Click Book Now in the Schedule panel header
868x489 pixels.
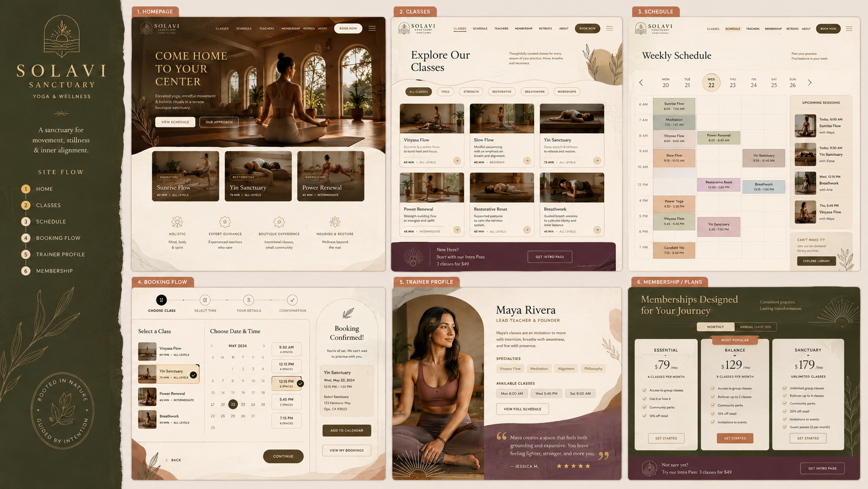click(829, 29)
